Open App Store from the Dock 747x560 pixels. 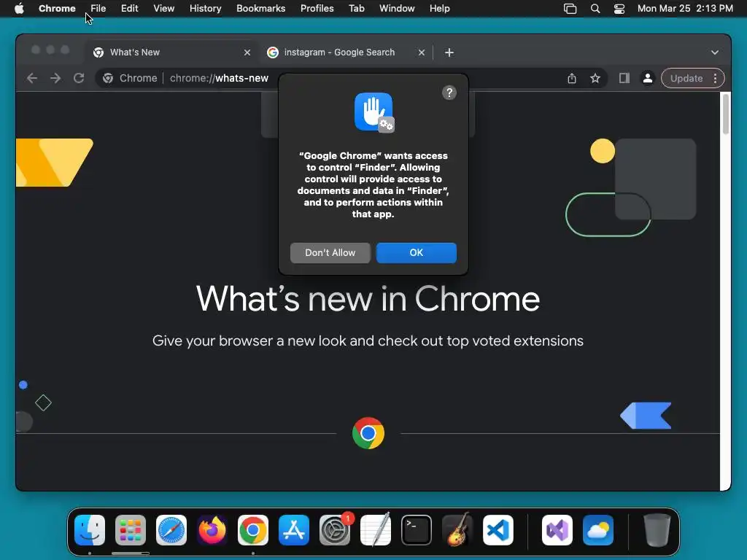click(294, 530)
